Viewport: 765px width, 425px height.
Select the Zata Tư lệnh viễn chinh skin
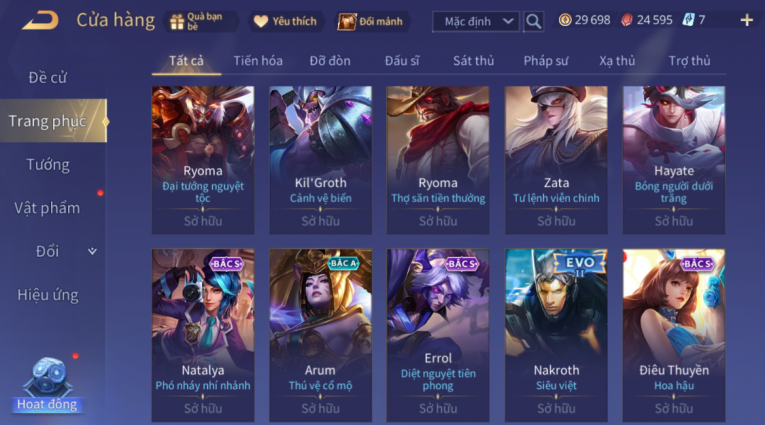(x=556, y=160)
